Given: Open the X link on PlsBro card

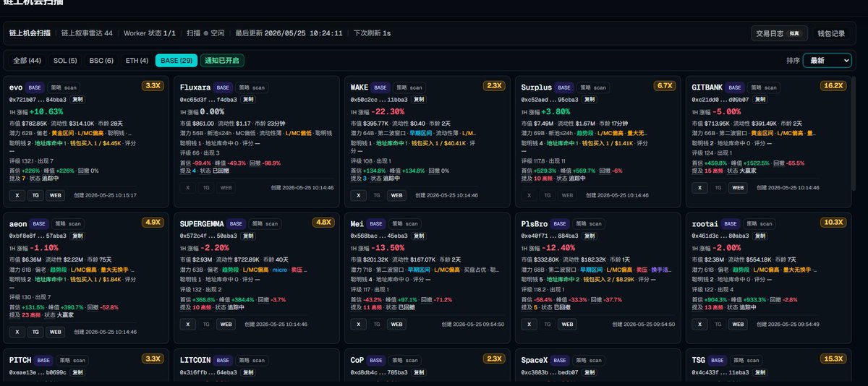Looking at the screenshot, I should [529, 324].
